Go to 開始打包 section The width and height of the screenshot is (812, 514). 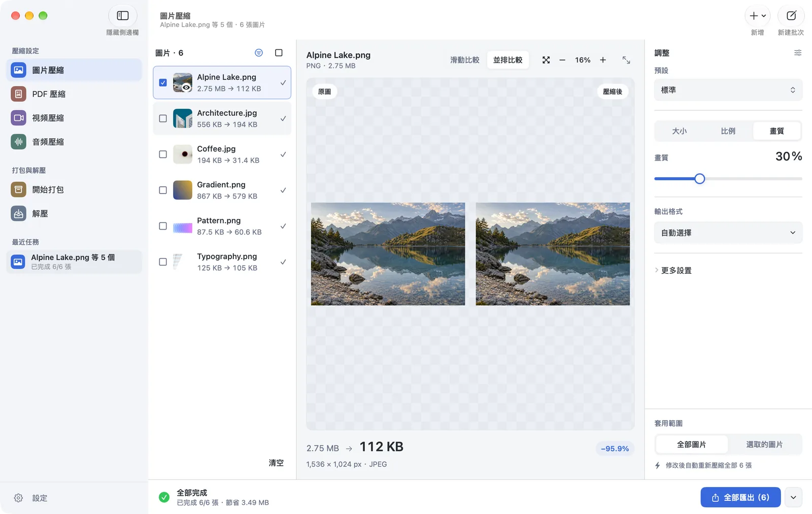tap(74, 189)
